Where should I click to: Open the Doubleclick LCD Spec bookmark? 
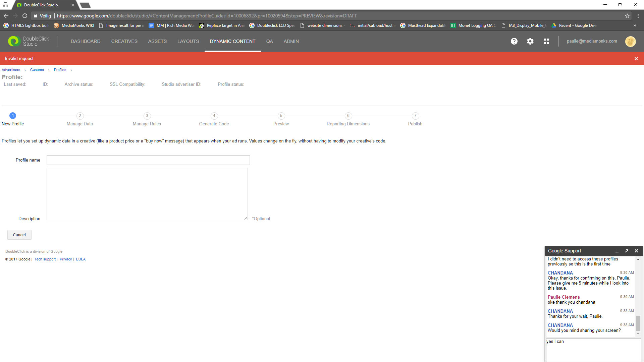coord(272,25)
